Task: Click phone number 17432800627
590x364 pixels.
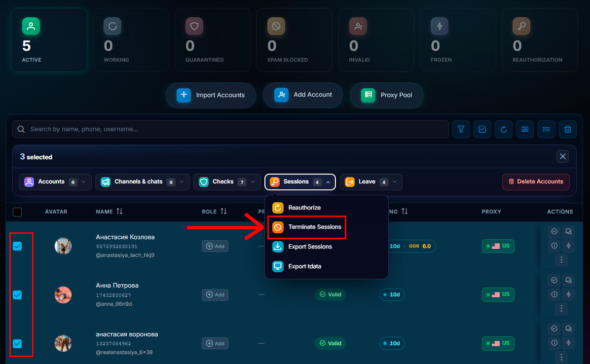Action: 113,295
